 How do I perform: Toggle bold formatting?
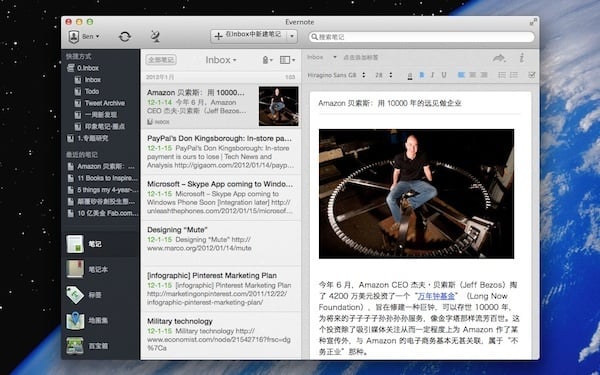pyautogui.click(x=422, y=75)
